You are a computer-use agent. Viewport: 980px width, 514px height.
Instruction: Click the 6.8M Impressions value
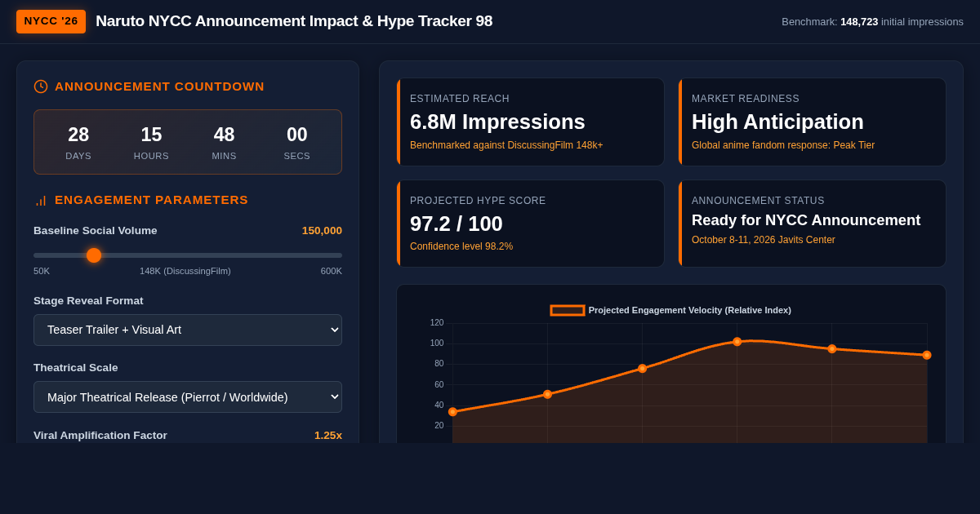click(x=497, y=122)
